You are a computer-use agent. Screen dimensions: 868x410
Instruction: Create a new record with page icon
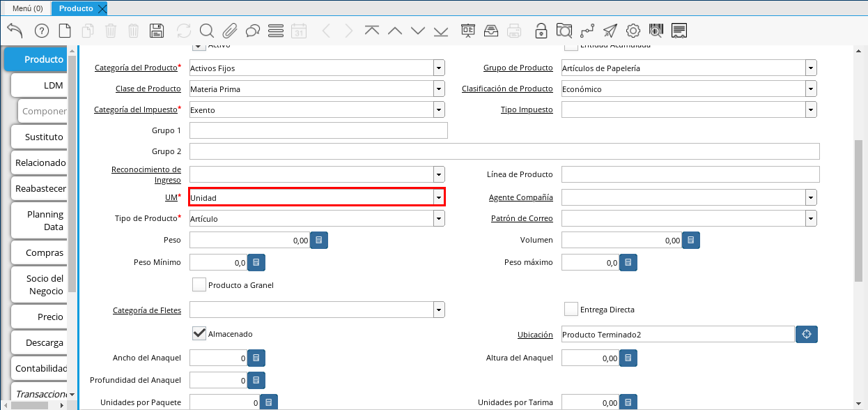pos(64,31)
